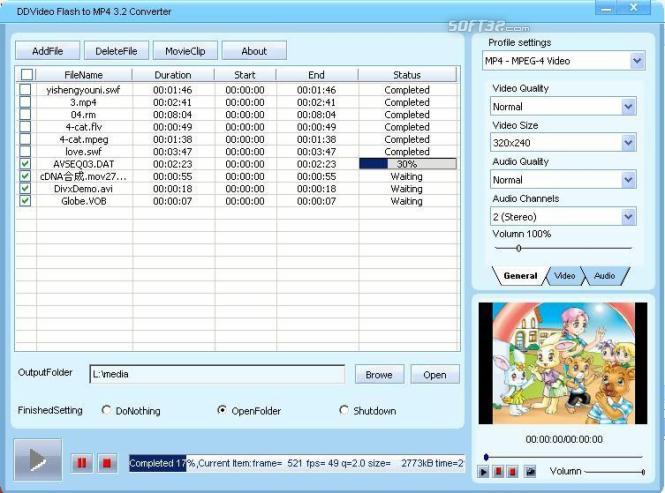Open the MovieClip tool

(x=185, y=51)
